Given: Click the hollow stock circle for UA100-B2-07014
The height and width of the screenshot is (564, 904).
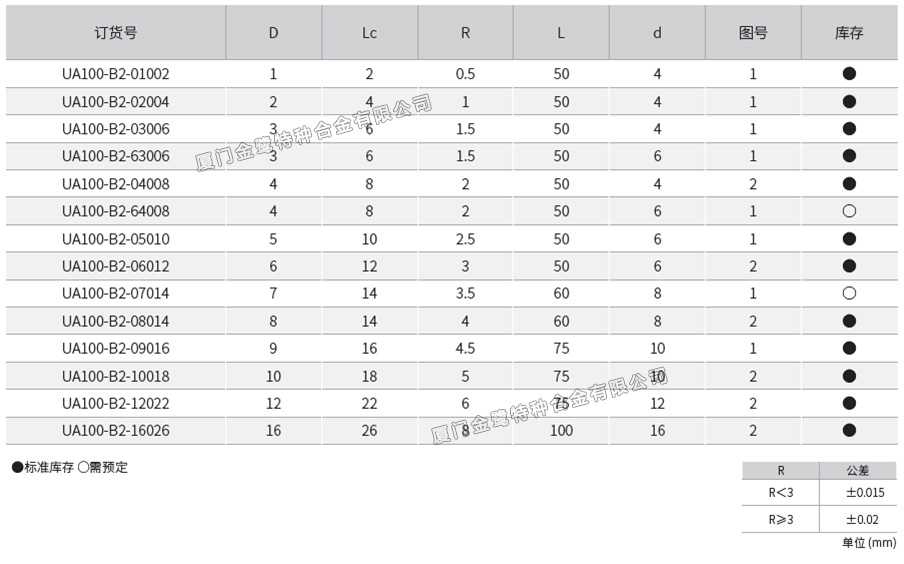Looking at the screenshot, I should coord(849,294).
